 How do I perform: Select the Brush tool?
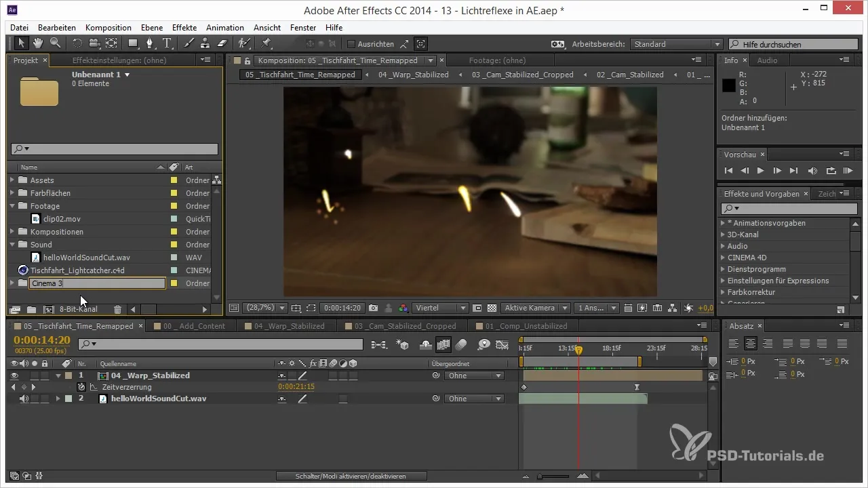click(189, 43)
